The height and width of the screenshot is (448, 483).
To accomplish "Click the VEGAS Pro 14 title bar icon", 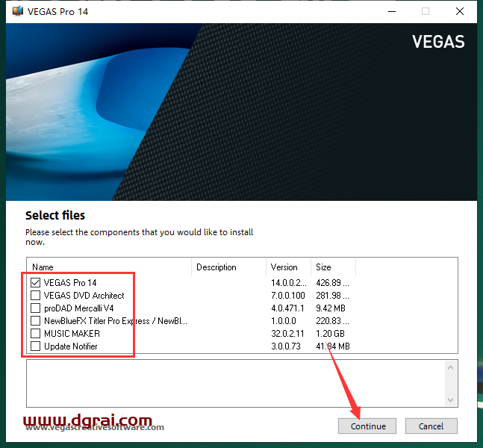I will pos(18,11).
